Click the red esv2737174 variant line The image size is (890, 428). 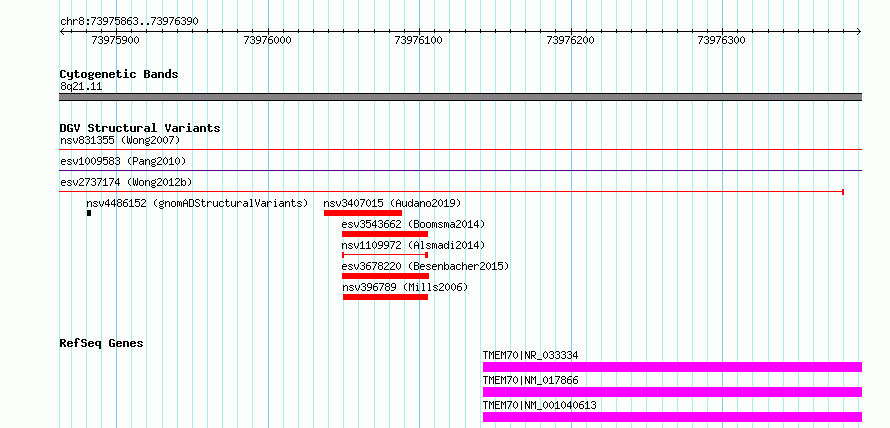452,192
